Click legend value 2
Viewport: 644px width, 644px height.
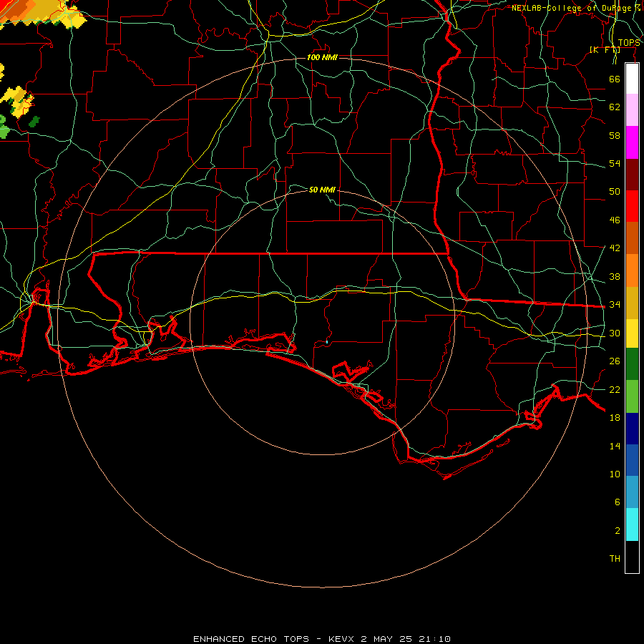click(618, 531)
